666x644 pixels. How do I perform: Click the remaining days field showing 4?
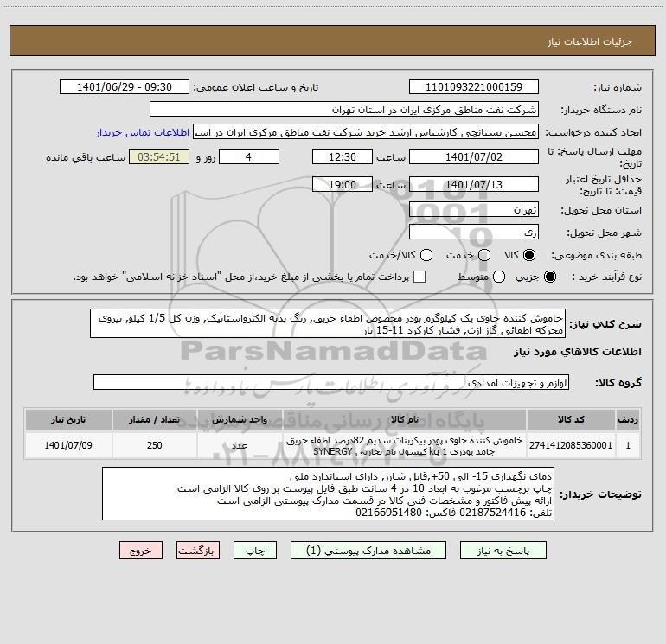click(x=249, y=156)
